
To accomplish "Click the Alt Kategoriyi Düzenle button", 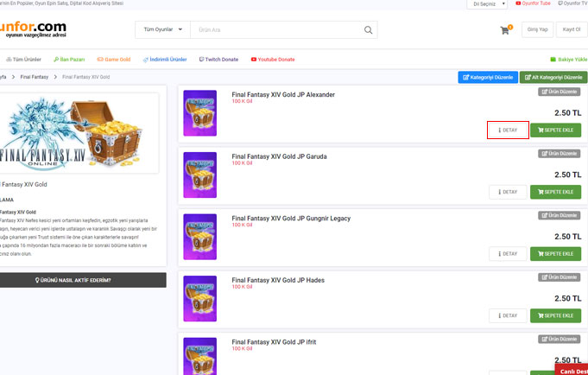I will (x=554, y=78).
